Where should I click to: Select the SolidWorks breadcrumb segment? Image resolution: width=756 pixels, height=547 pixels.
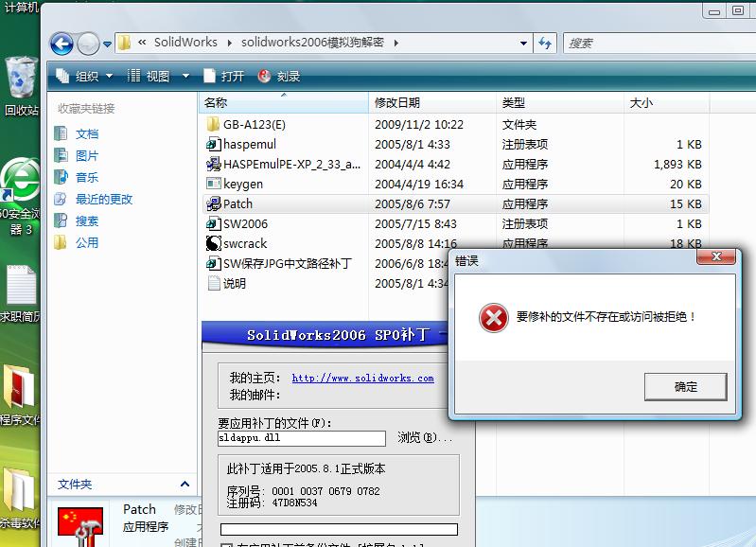[x=185, y=43]
